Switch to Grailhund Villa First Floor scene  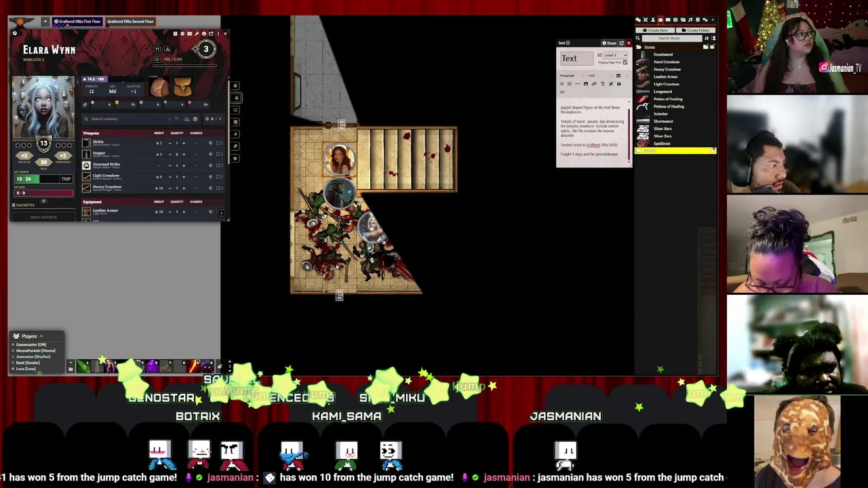click(x=77, y=21)
